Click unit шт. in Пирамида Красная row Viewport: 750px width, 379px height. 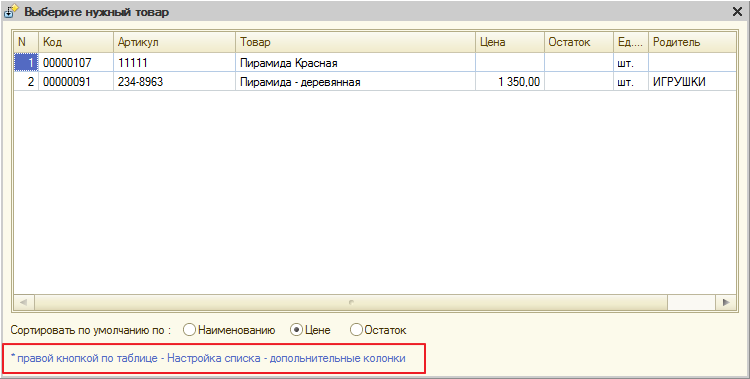coord(630,62)
